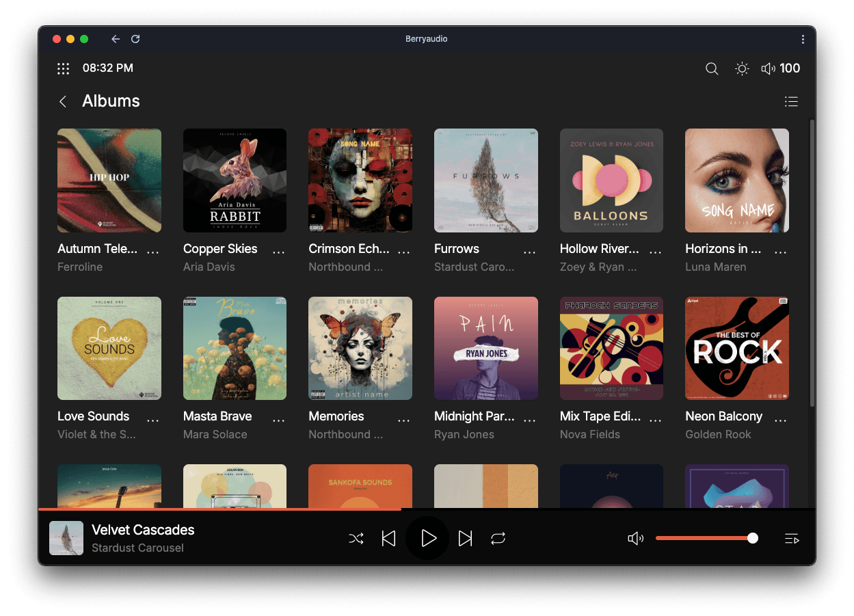854x616 pixels.
Task: Go back using Albums back arrow
Action: pyautogui.click(x=63, y=102)
